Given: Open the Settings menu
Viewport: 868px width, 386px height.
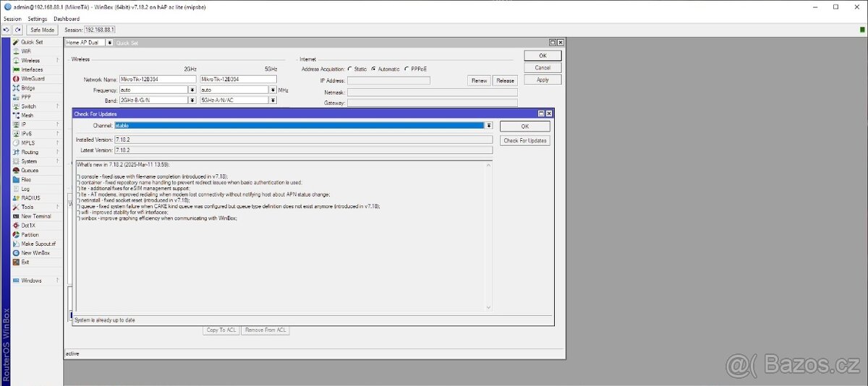Looking at the screenshot, I should pyautogui.click(x=38, y=19).
